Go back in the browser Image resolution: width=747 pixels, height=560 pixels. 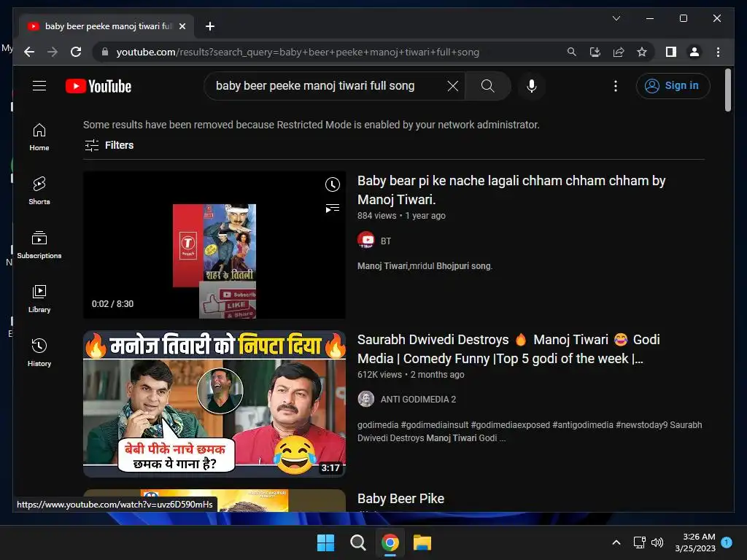[x=29, y=52]
